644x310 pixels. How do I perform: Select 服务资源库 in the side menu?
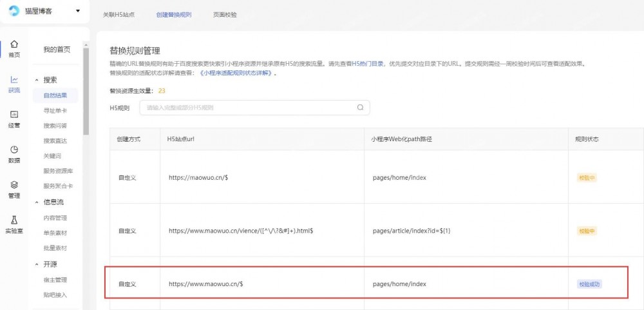click(59, 171)
